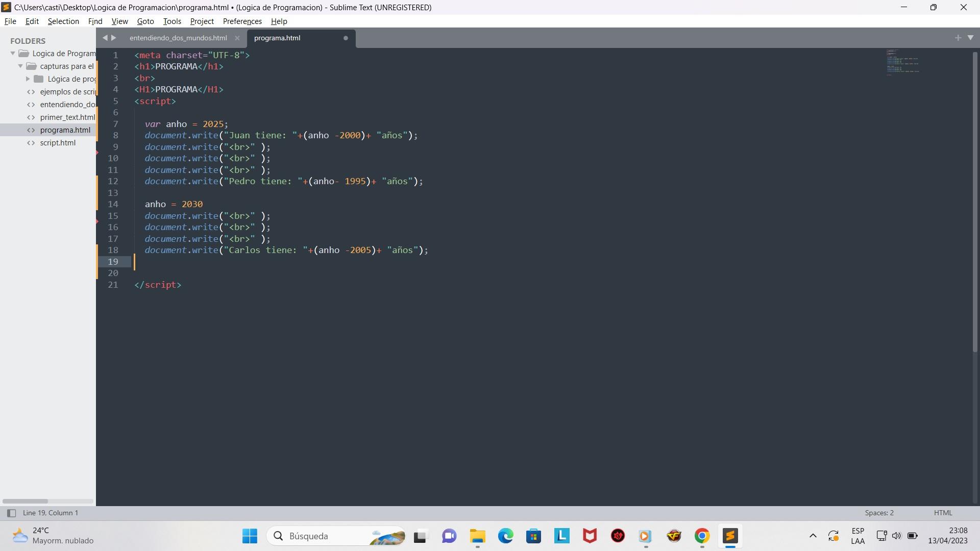Place cursor on 'var anho = 2025;' line
Viewport: 980px width, 551px height.
pos(186,124)
